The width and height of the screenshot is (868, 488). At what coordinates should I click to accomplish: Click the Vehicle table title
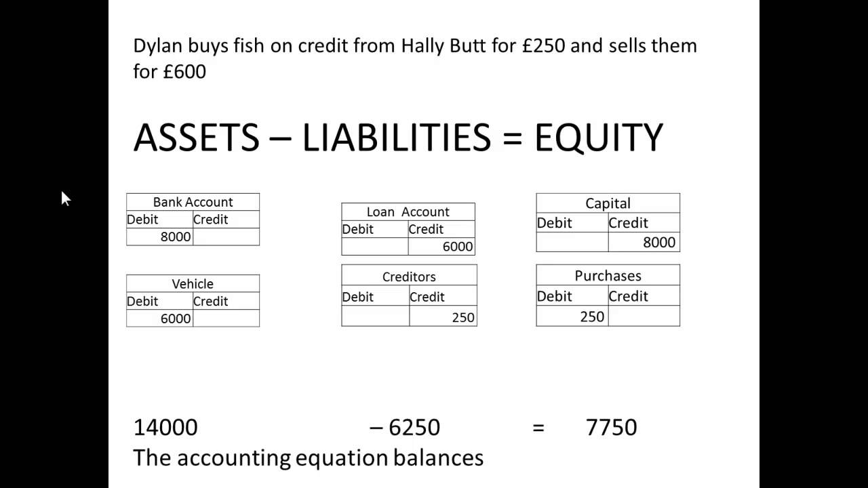(x=193, y=284)
